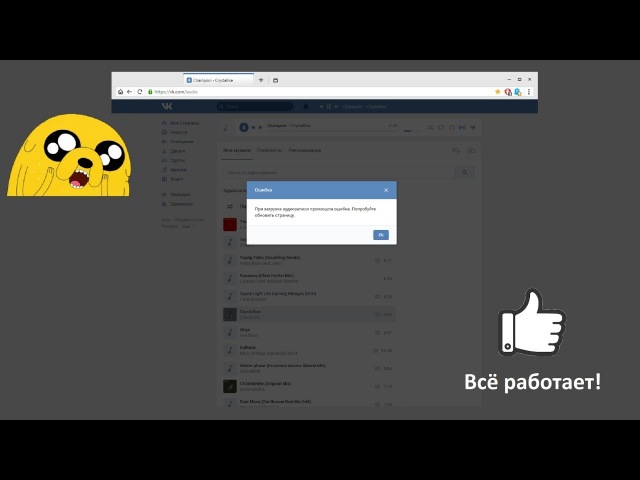Screen dimensions: 640x480
Task: Switch to the Рекомендации tab
Action: [x=305, y=151]
